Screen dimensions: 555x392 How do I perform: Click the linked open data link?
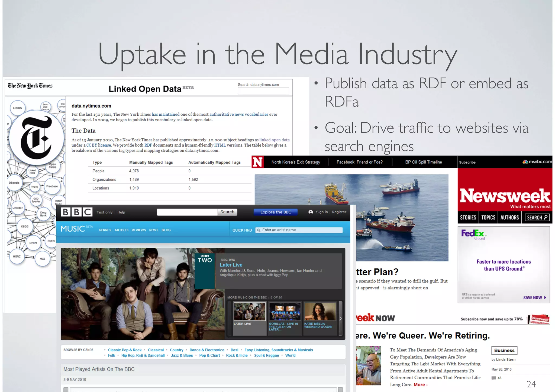274,140
